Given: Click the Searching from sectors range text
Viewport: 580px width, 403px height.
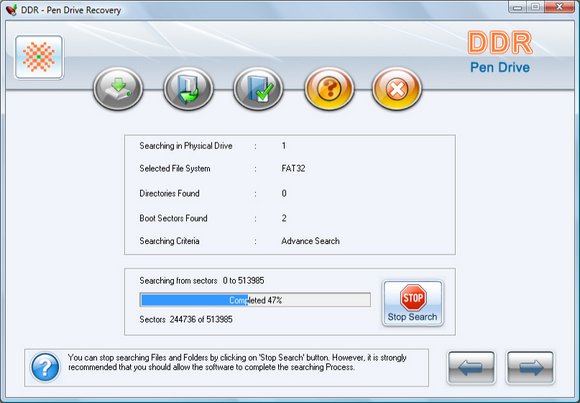Looking at the screenshot, I should [x=202, y=281].
